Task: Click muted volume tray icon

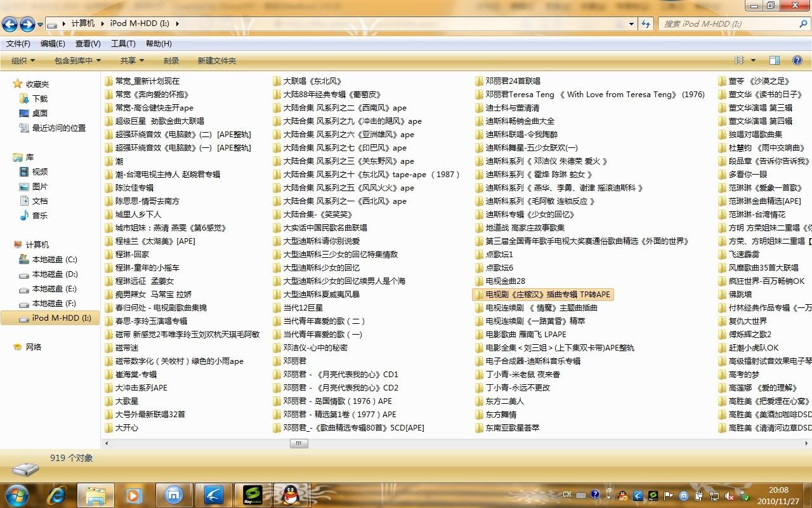Action: click(x=730, y=495)
